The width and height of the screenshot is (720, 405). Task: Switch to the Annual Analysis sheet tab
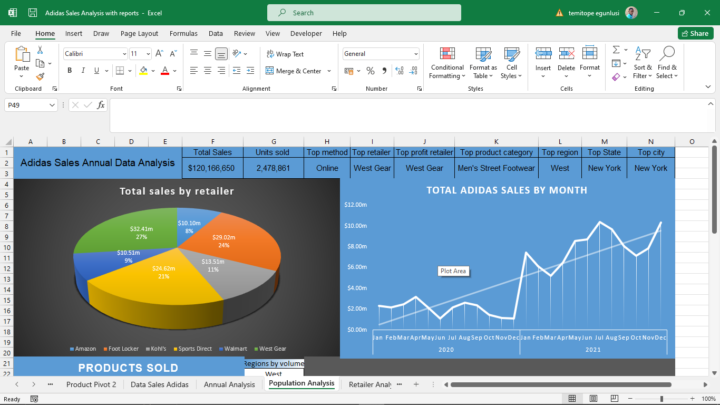(x=228, y=384)
